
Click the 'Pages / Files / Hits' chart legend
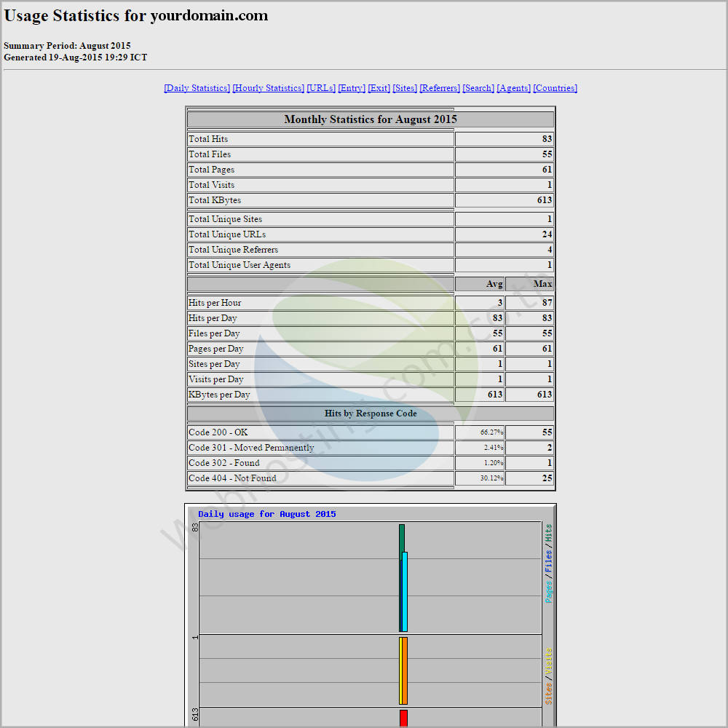point(549,563)
